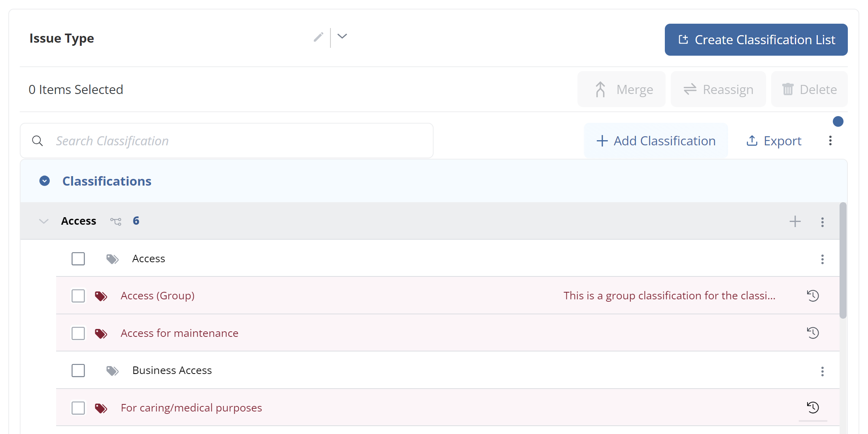Click red tag icon for caring/medical purposes
Image resolution: width=868 pixels, height=434 pixels.
101,408
